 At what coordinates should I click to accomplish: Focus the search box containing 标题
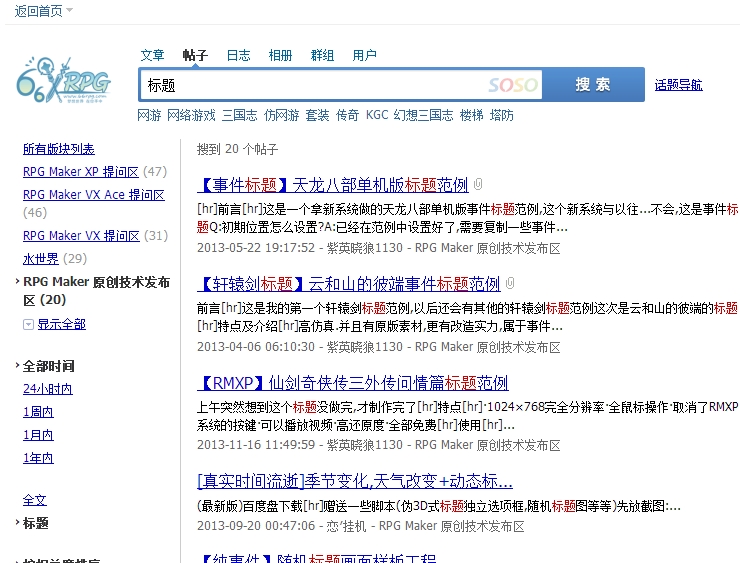point(341,85)
